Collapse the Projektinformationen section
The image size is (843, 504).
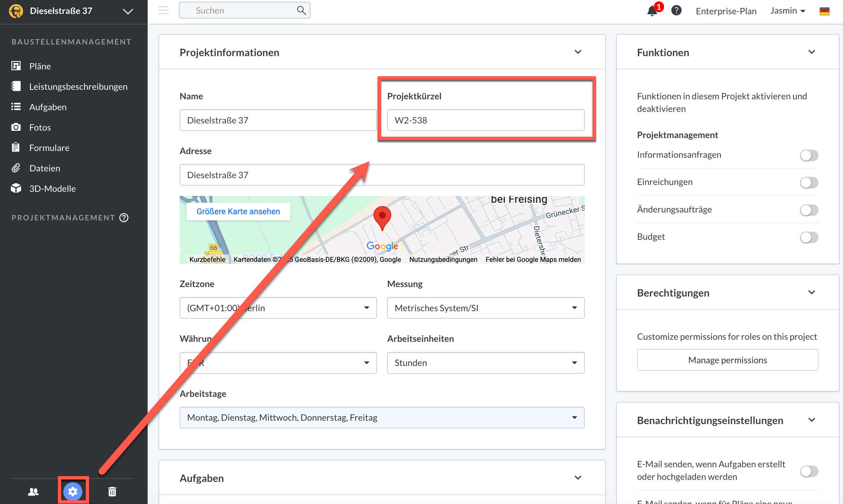point(578,52)
